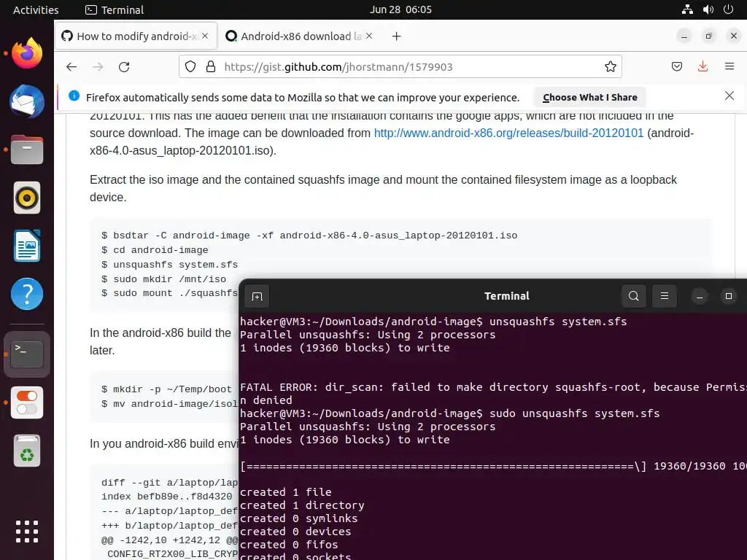Image resolution: width=747 pixels, height=560 pixels.
Task: Click the site security padlock icon
Action: pos(211,66)
